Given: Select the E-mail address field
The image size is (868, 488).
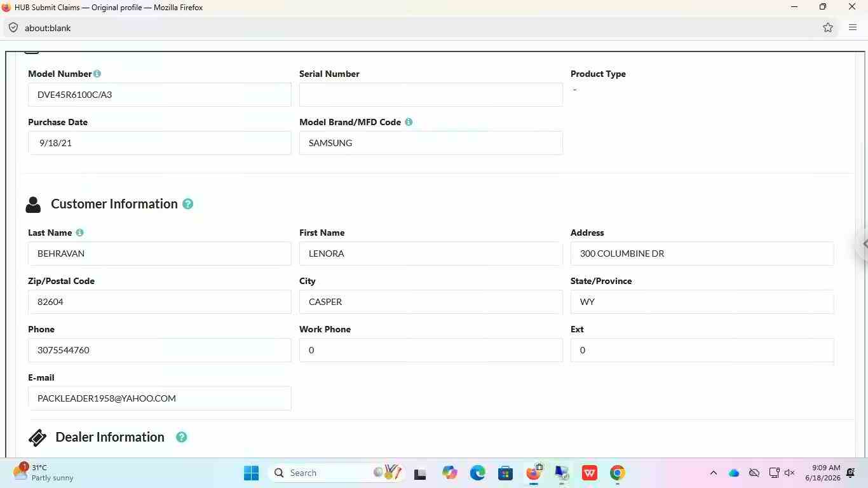Looking at the screenshot, I should [159, 398].
